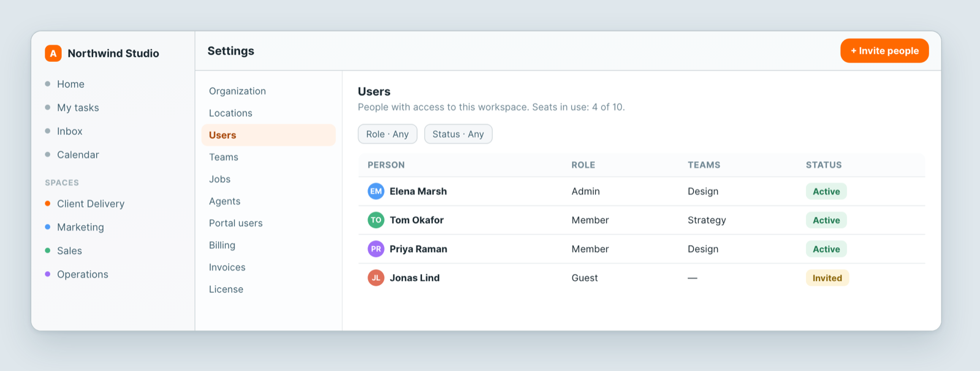Select Agents in settings navigation

(268, 201)
